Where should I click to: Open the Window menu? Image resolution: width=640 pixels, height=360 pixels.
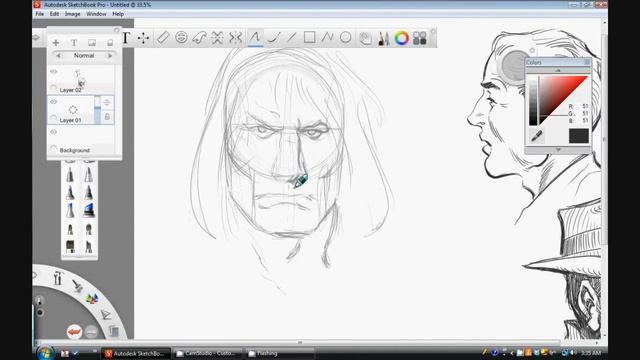96,14
